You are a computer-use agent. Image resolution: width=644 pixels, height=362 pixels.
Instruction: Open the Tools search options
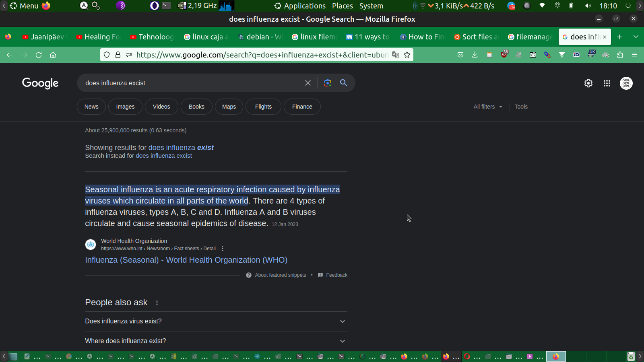tap(521, 107)
